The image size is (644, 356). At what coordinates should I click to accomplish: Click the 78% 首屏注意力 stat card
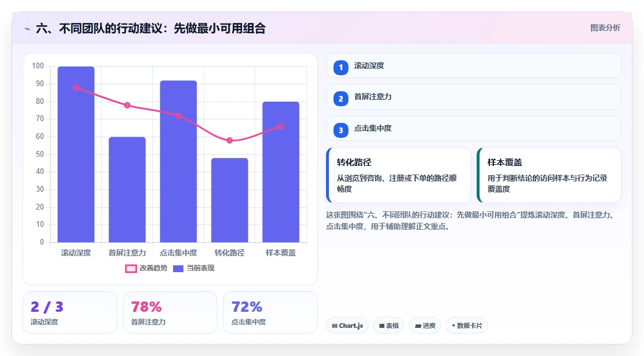pos(170,312)
